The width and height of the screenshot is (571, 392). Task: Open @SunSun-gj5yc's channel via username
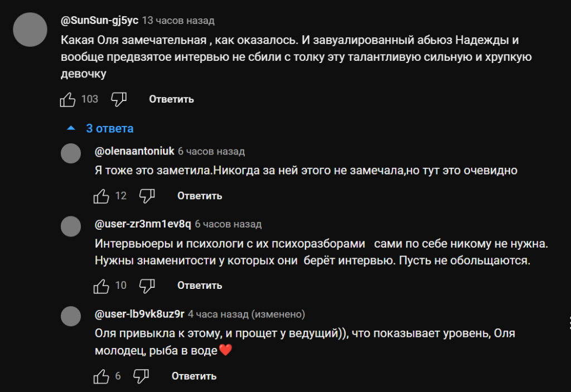[x=99, y=21]
